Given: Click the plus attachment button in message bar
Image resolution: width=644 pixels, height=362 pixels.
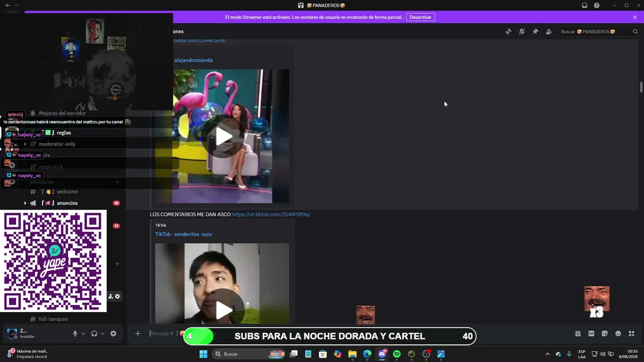Looking at the screenshot, I should pos(138,333).
